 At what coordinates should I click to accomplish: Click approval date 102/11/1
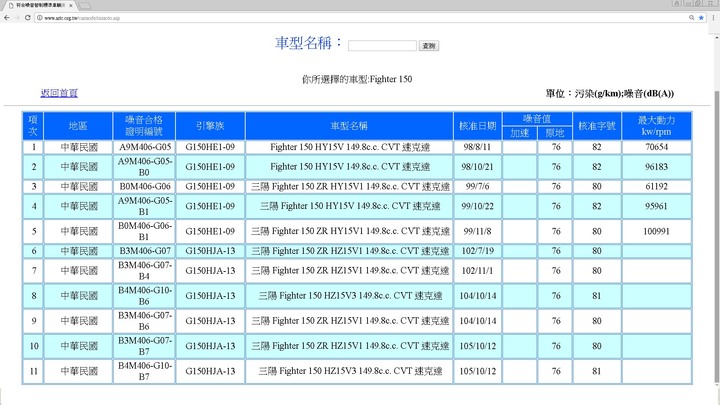[x=478, y=270]
